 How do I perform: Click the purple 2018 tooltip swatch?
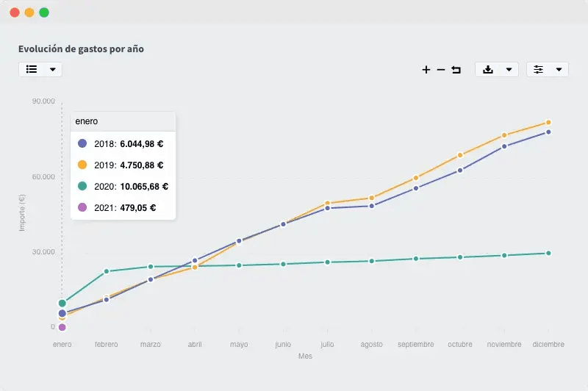pos(82,143)
